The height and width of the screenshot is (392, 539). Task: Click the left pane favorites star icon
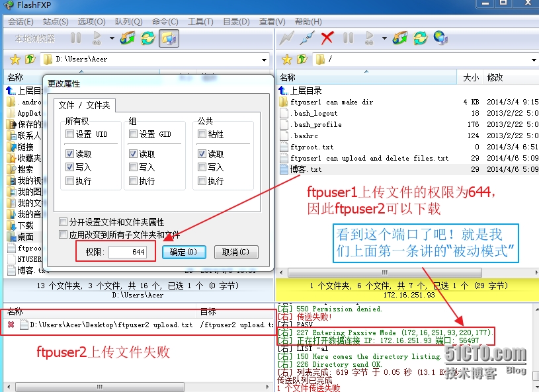coord(15,59)
